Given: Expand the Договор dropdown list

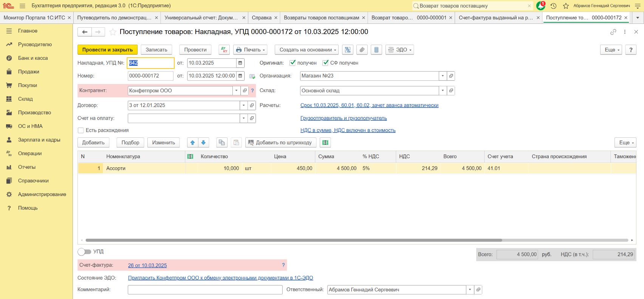Looking at the screenshot, I should 244,106.
